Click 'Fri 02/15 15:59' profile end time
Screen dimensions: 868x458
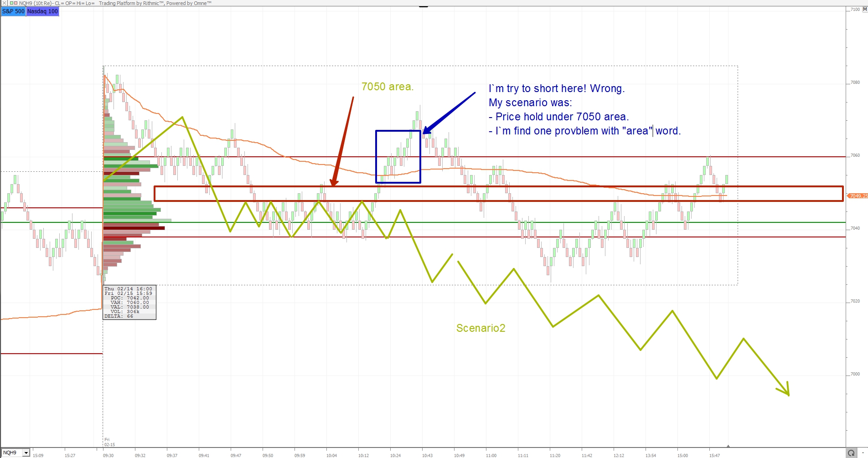click(x=129, y=293)
